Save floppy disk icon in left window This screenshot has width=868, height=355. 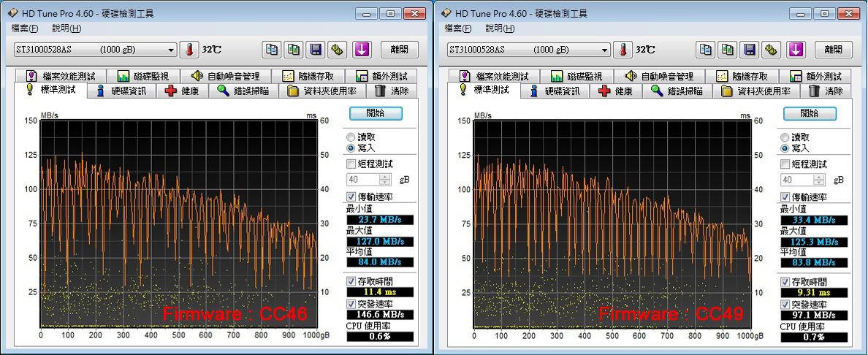tap(316, 49)
